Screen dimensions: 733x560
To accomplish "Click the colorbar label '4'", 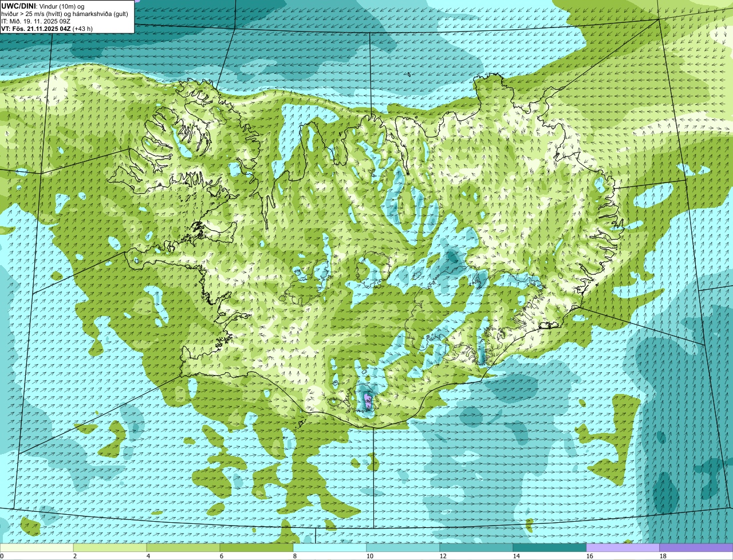I will 148,556.
